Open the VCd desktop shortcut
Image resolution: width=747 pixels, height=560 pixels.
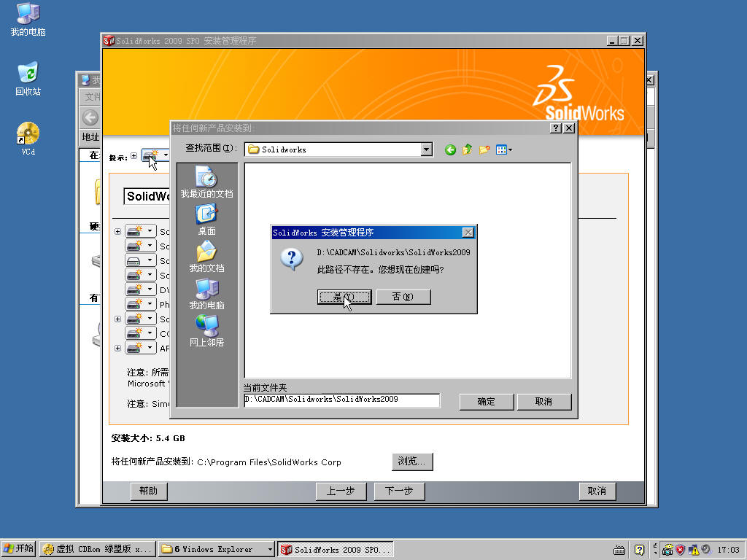tap(28, 139)
